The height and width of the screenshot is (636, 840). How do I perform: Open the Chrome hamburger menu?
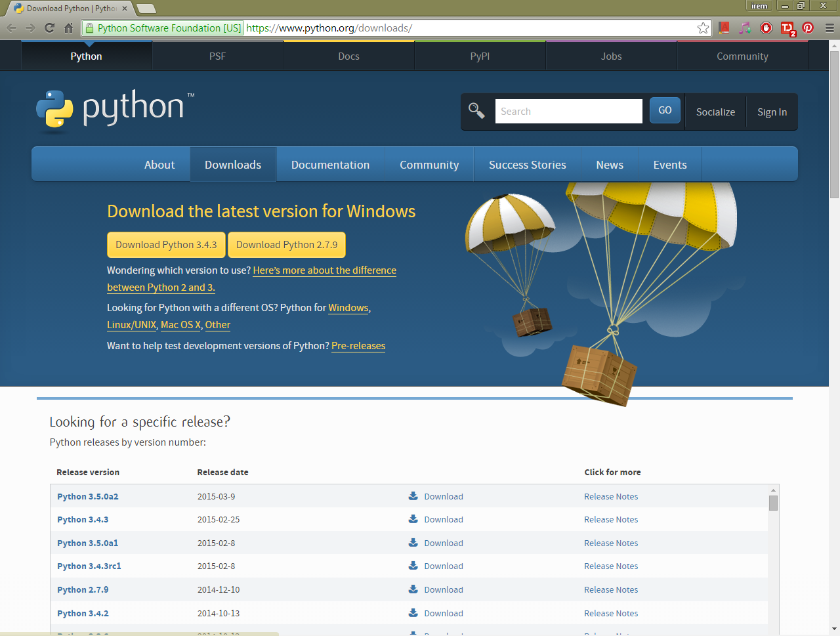coord(829,28)
